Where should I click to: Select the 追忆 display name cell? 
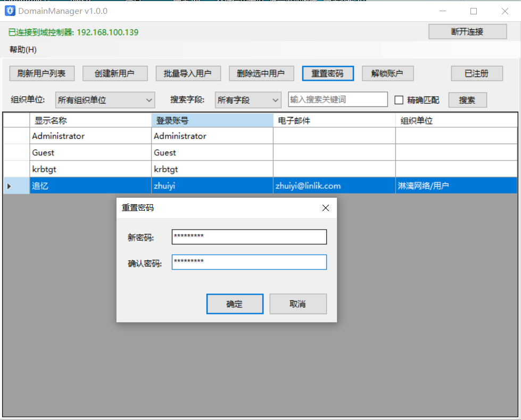tap(90, 186)
